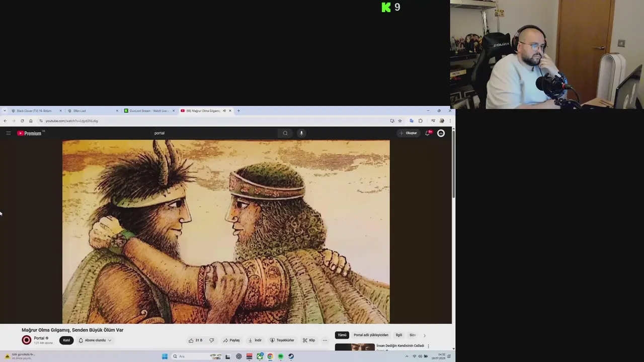
Task: Click the Klip button
Action: [x=309, y=340]
